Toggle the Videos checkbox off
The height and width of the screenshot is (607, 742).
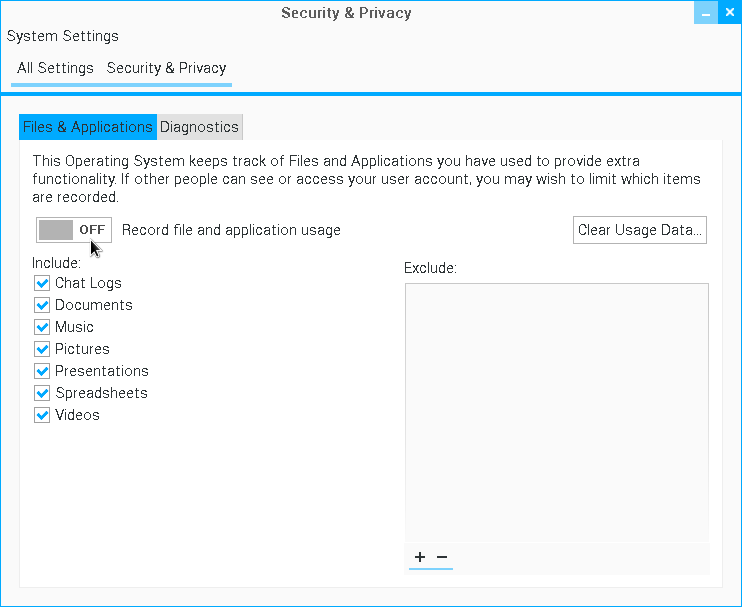click(x=42, y=415)
